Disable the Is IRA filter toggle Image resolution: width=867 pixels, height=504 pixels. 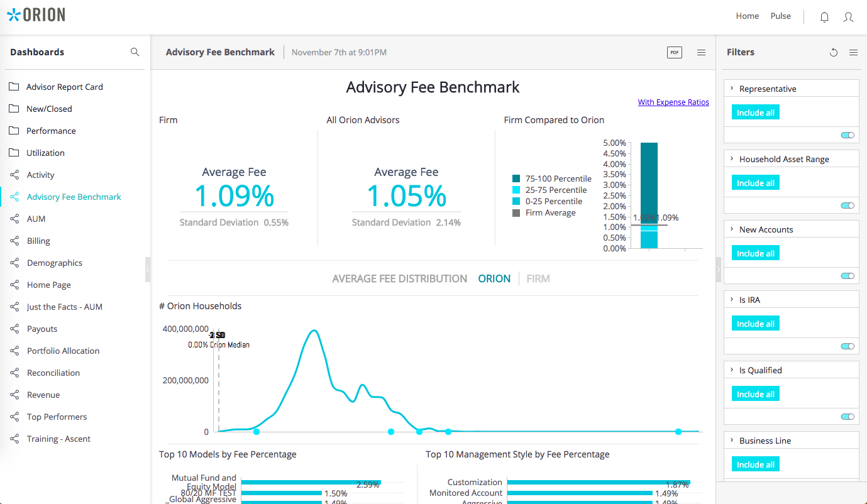847,346
